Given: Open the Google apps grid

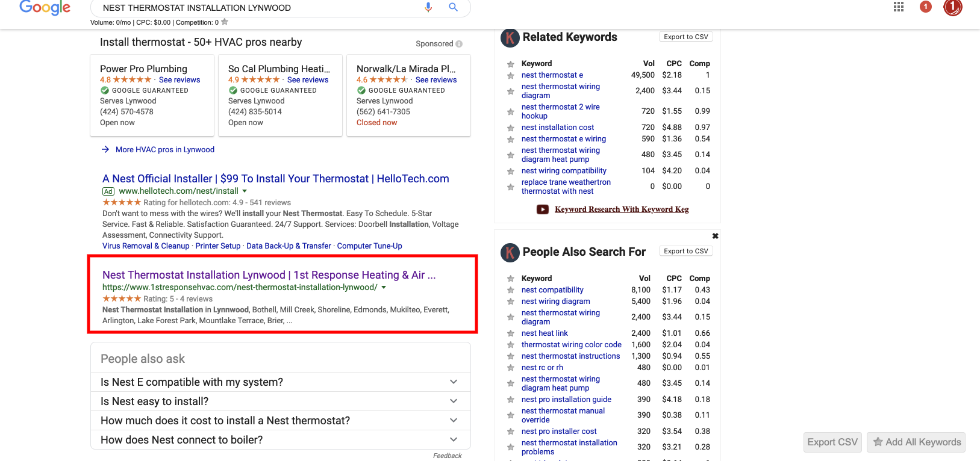Looking at the screenshot, I should click(899, 7).
